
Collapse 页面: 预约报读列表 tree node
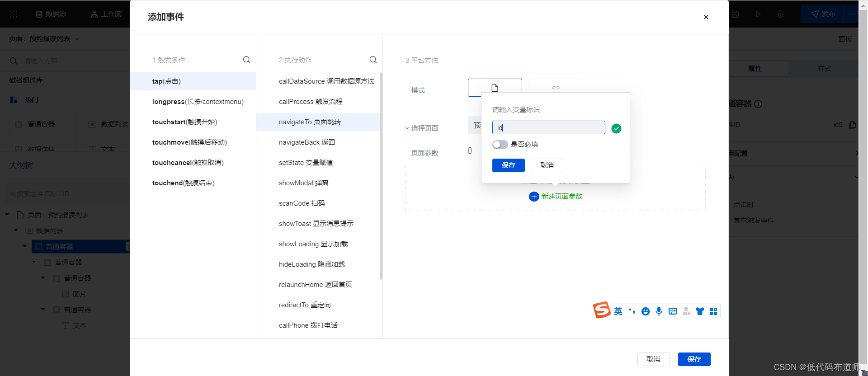7,215
